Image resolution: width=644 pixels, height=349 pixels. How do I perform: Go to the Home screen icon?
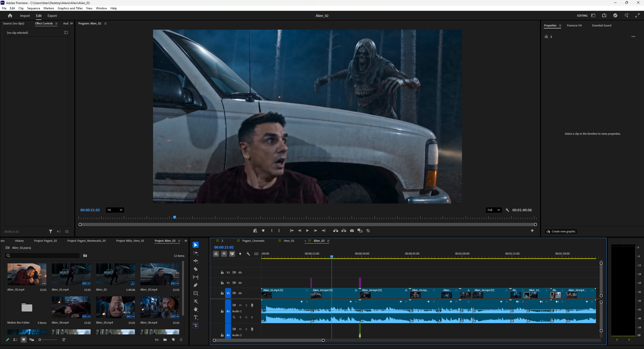coord(10,16)
